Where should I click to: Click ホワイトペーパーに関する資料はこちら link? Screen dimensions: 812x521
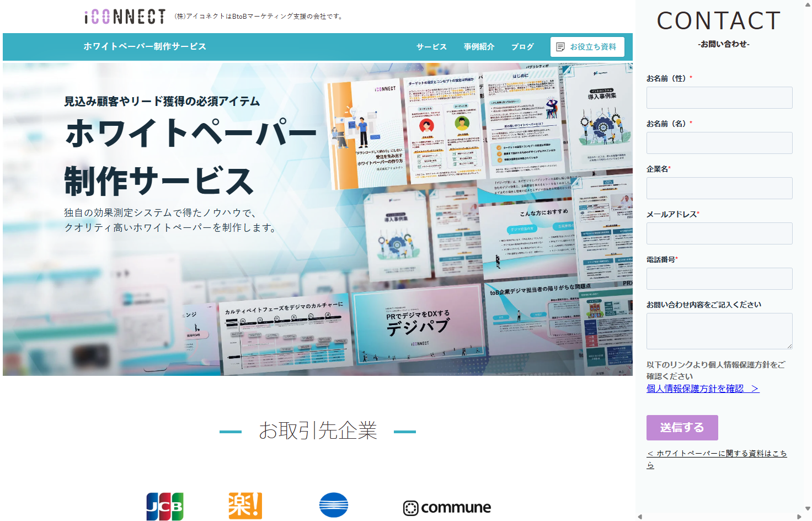click(x=717, y=459)
